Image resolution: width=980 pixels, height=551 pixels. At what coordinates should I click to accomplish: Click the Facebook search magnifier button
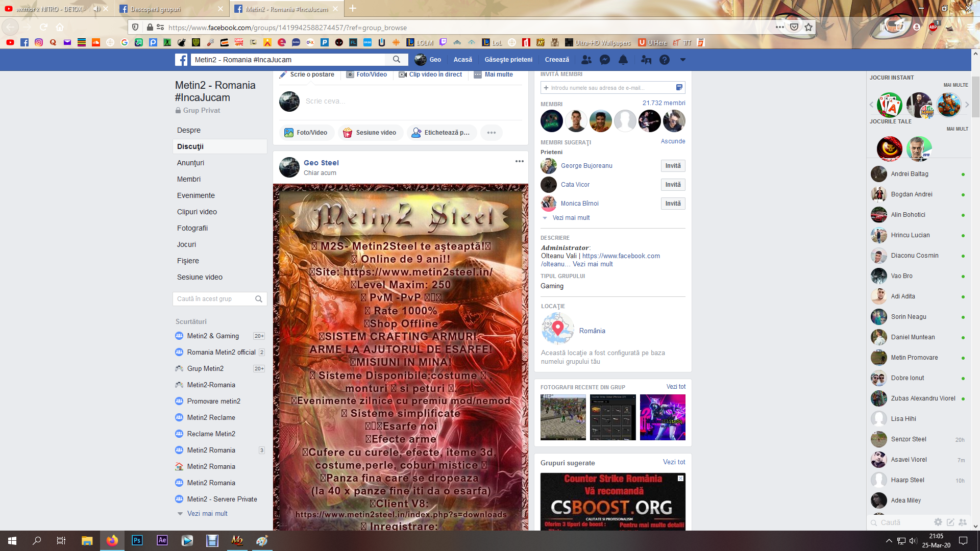(397, 60)
